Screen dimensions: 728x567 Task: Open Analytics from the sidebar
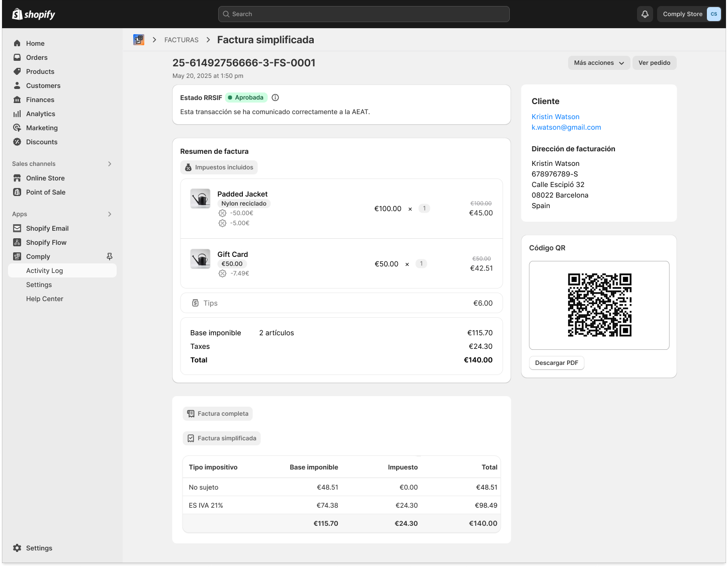40,114
